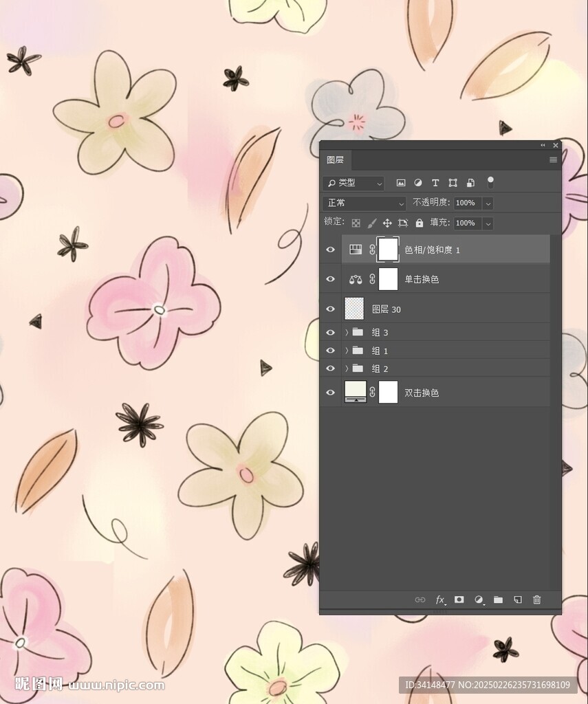
Task: Click the 双击换色 fill color thumbnail
Action: [x=356, y=392]
